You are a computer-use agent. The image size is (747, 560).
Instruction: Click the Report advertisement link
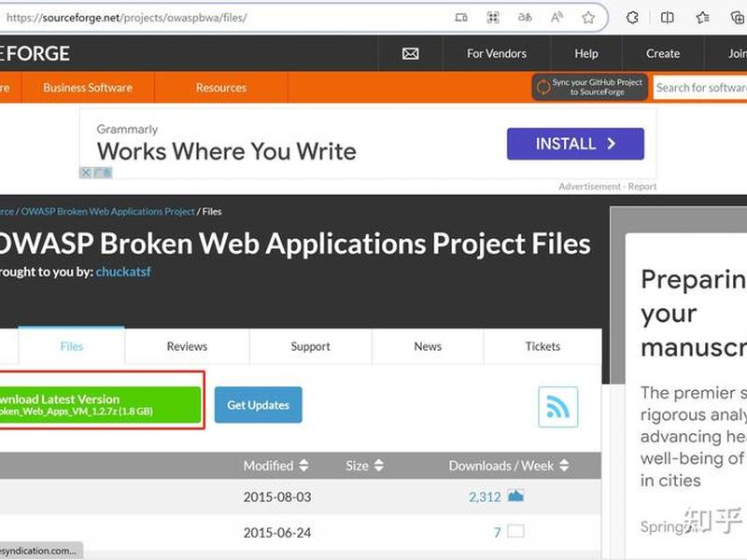[641, 186]
